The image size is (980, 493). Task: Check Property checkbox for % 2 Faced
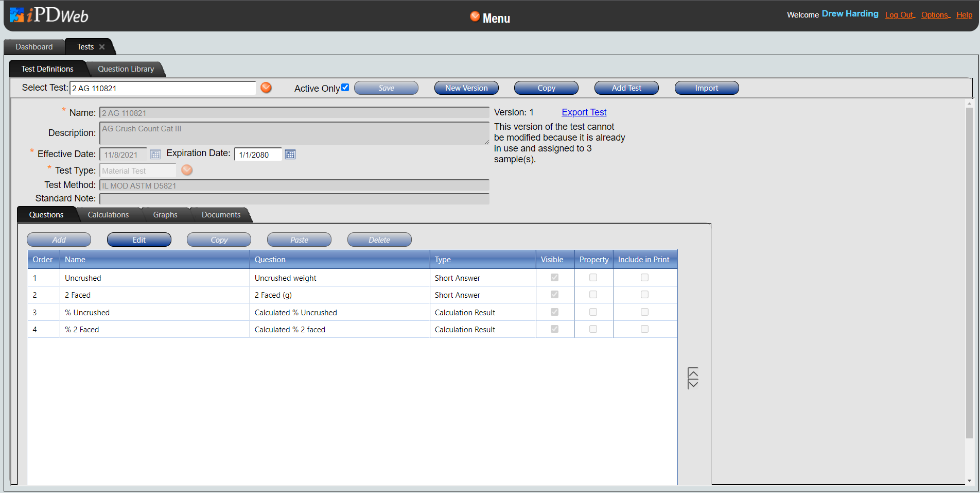(593, 329)
